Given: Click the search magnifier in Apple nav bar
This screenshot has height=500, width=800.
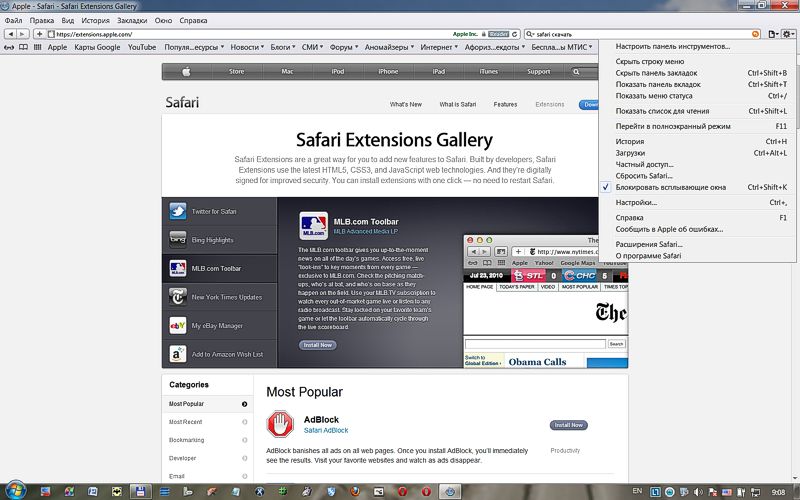Looking at the screenshot, I should tap(576, 72).
